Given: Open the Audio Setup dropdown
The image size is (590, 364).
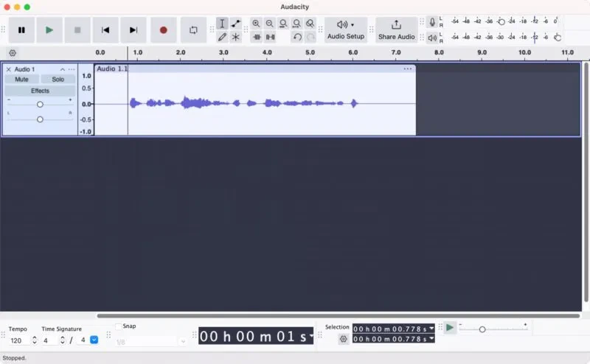Looking at the screenshot, I should click(346, 30).
